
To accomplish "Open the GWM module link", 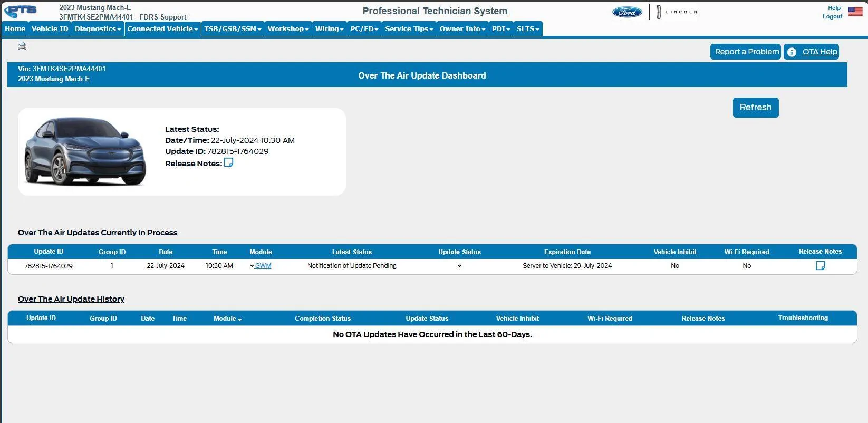I will [263, 266].
